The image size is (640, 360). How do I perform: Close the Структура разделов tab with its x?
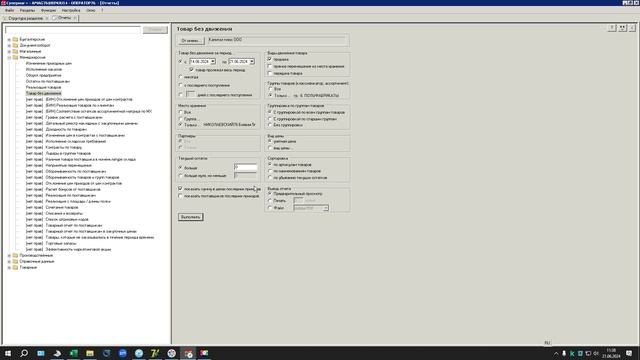click(x=47, y=18)
